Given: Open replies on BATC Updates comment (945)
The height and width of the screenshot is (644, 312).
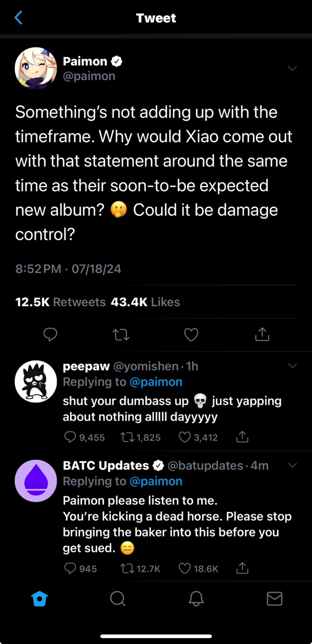Looking at the screenshot, I should click(70, 568).
